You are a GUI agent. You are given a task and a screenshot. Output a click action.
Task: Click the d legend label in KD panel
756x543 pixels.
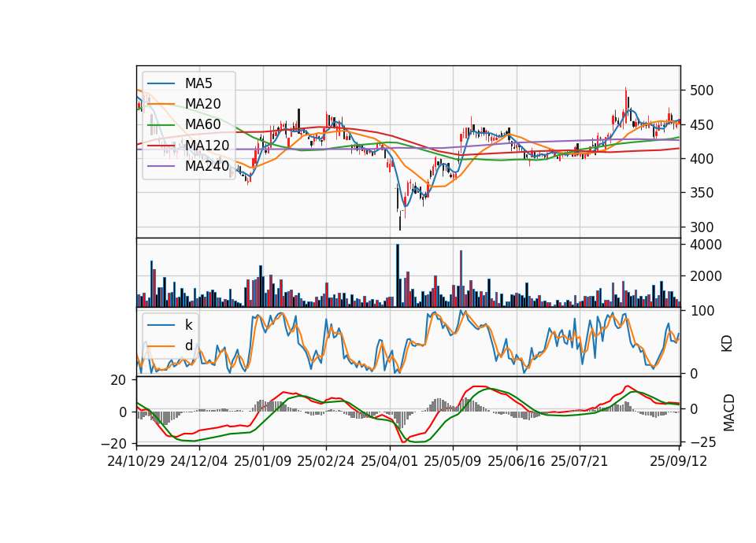coord(188,345)
